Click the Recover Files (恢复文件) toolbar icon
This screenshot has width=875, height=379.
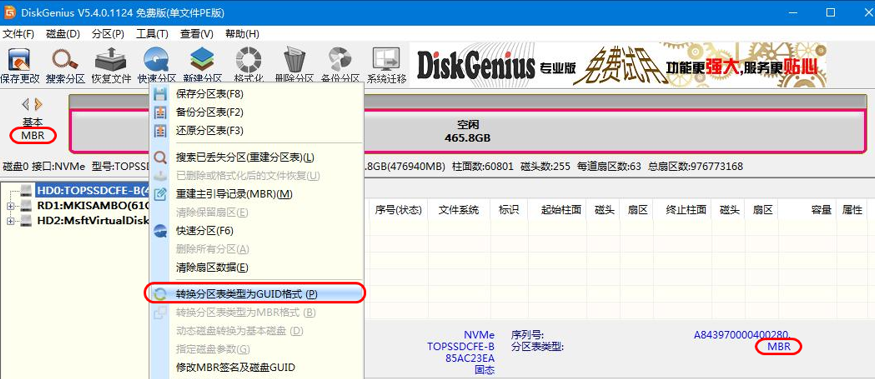point(111,64)
